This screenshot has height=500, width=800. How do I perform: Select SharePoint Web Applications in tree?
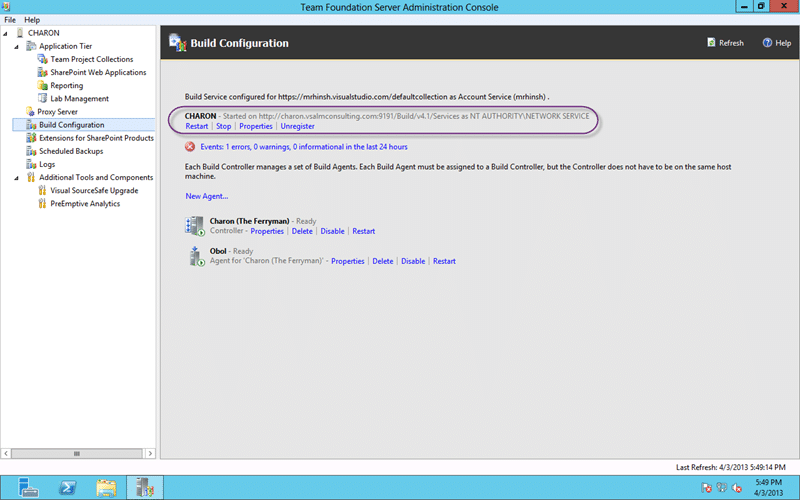[98, 72]
